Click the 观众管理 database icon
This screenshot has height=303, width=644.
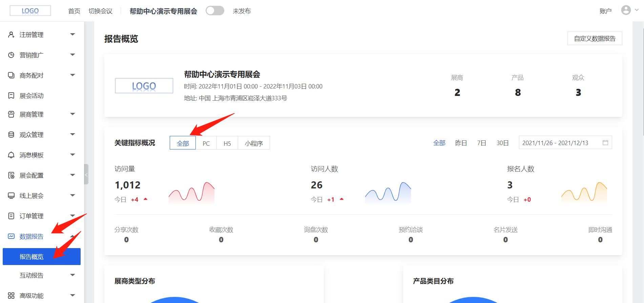(x=11, y=135)
